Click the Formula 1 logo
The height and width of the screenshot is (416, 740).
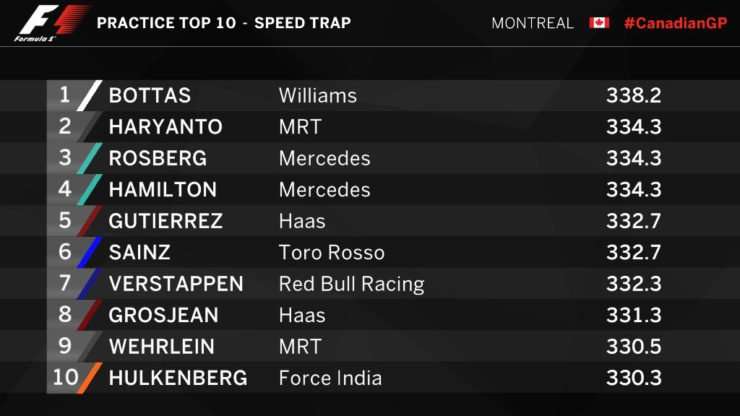(x=50, y=23)
